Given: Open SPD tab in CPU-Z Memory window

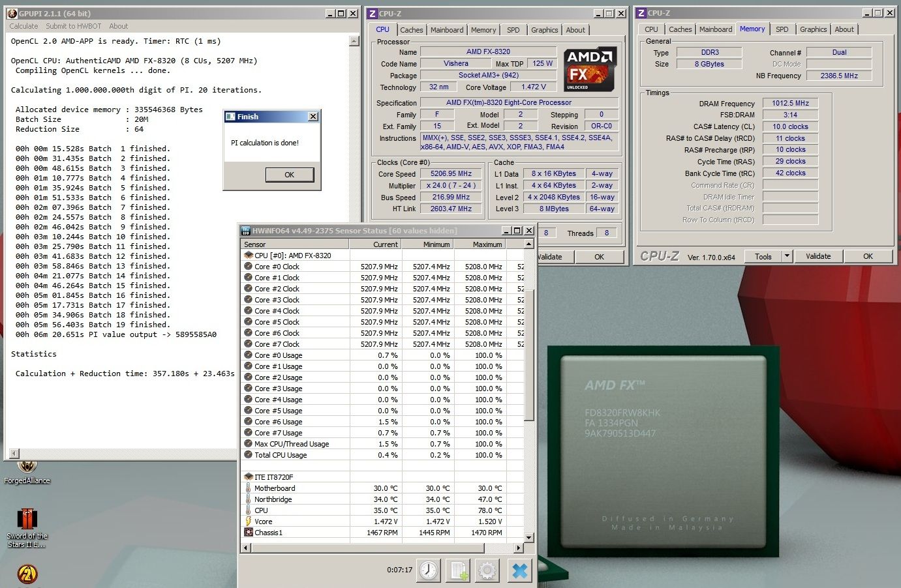Looking at the screenshot, I should tap(782, 29).
